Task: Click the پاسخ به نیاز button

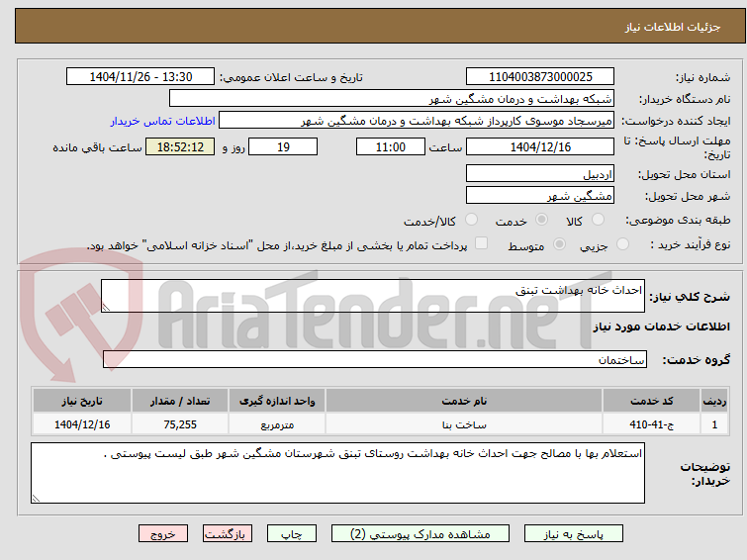Action: pyautogui.click(x=573, y=534)
